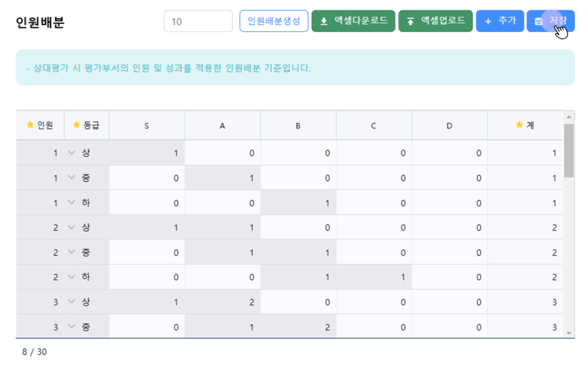588x368 pixels.
Task: Open 등급 dropdown for 인원 1 하 row
Action: click(72, 202)
